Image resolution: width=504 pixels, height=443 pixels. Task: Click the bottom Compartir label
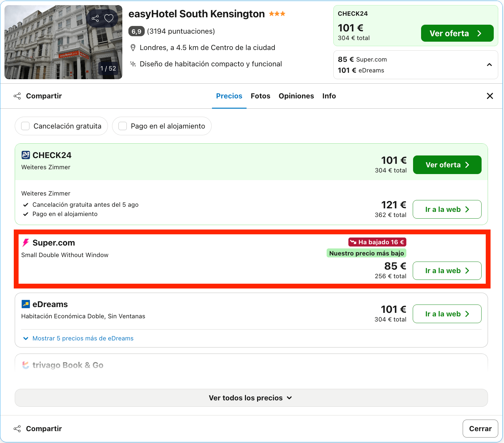pos(44,429)
